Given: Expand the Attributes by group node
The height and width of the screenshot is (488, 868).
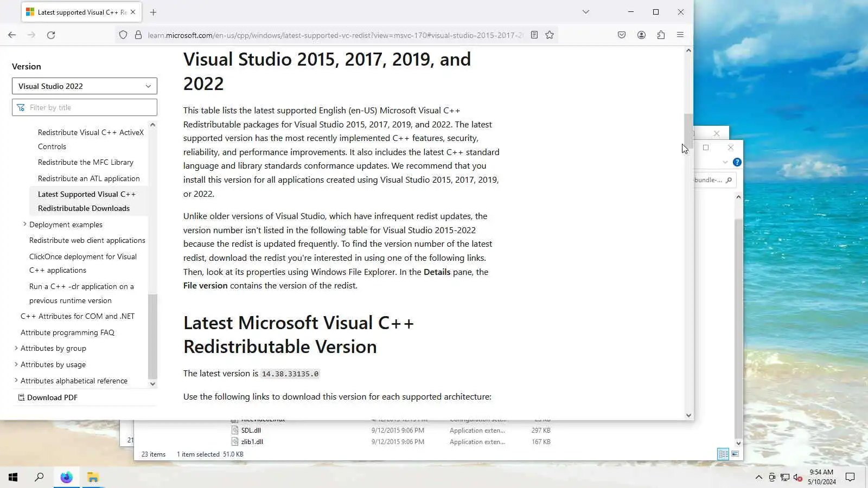Looking at the screenshot, I should [16, 348].
